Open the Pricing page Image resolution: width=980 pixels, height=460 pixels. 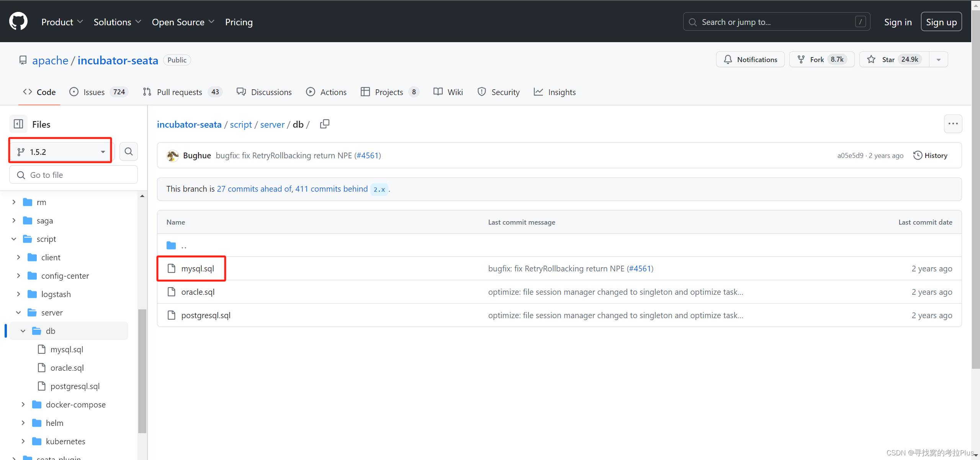click(239, 22)
